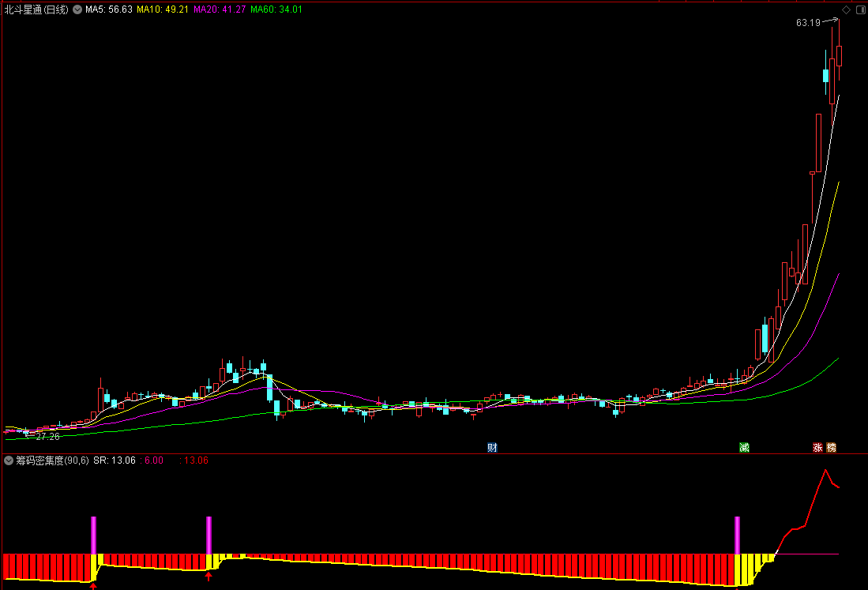Select the 北斗星通(日线) chart title
Image resolution: width=868 pixels, height=590 pixels.
click(36, 9)
